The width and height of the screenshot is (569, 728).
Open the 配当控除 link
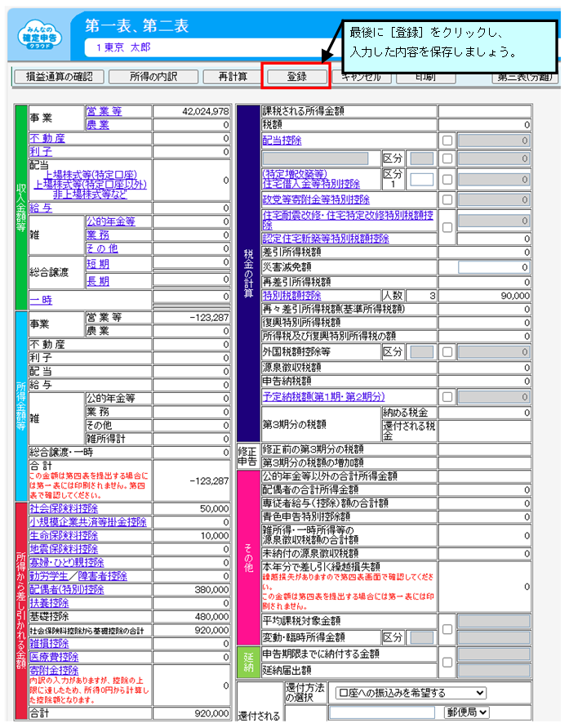click(x=282, y=141)
